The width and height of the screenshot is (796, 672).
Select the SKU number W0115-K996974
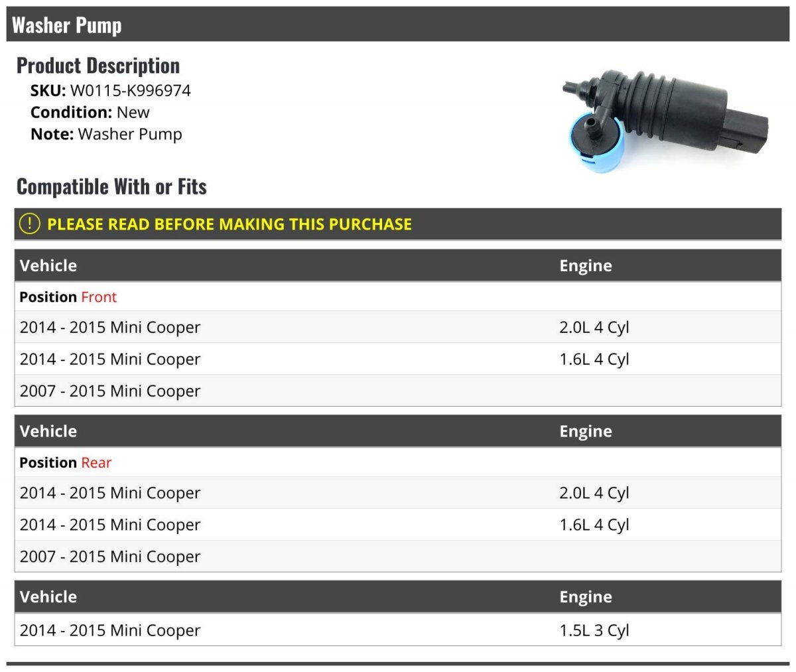click(131, 90)
